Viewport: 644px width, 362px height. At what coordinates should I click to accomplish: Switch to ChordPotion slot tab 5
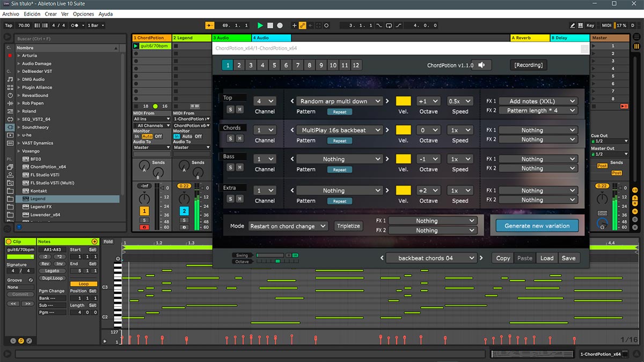274,65
